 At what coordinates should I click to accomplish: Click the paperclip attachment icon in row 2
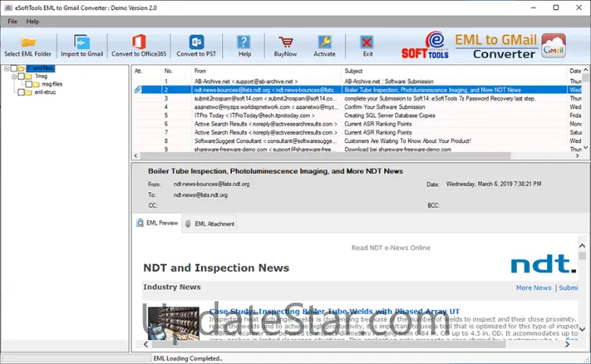pyautogui.click(x=138, y=89)
